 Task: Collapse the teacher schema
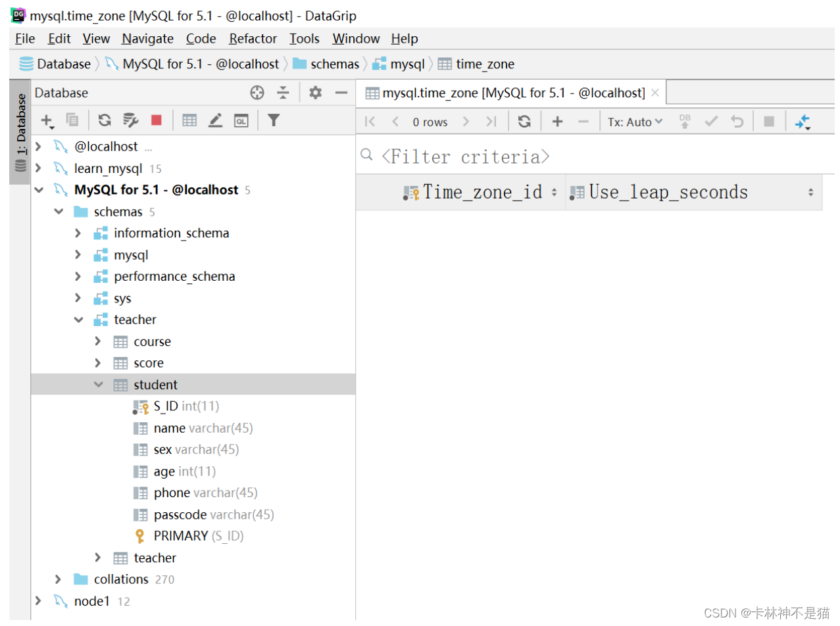[x=78, y=320]
